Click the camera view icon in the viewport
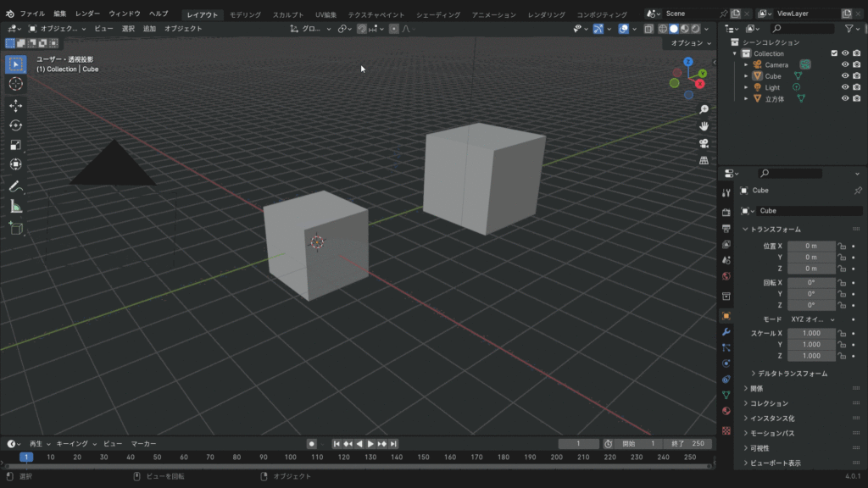Viewport: 868px width, 488px height. (704, 143)
